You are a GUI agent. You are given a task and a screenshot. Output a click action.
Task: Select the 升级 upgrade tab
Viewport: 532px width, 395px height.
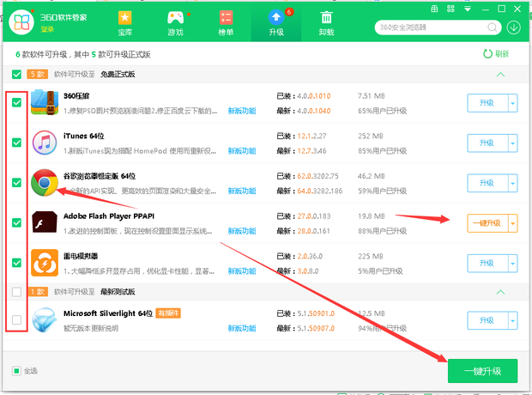(x=276, y=23)
